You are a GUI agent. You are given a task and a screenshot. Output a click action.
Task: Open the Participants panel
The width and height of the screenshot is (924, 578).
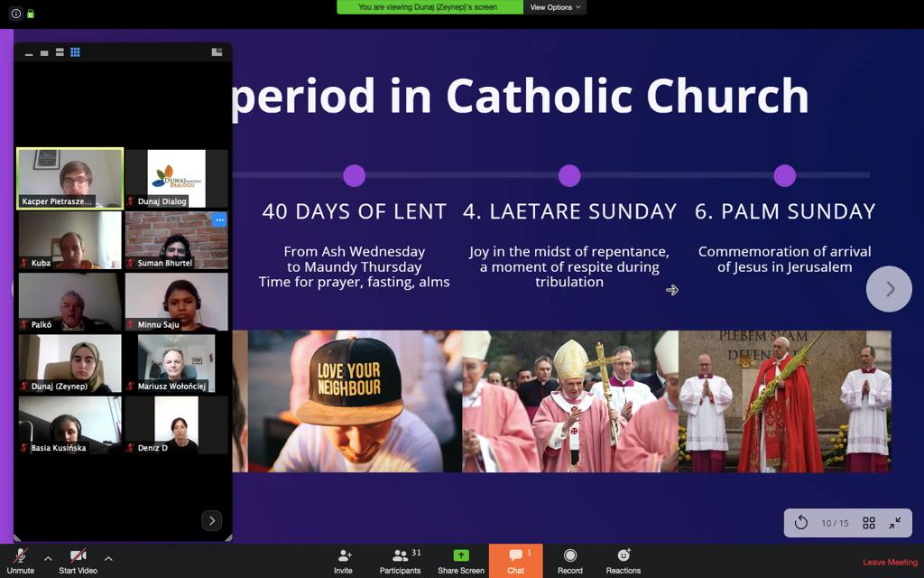pyautogui.click(x=400, y=561)
